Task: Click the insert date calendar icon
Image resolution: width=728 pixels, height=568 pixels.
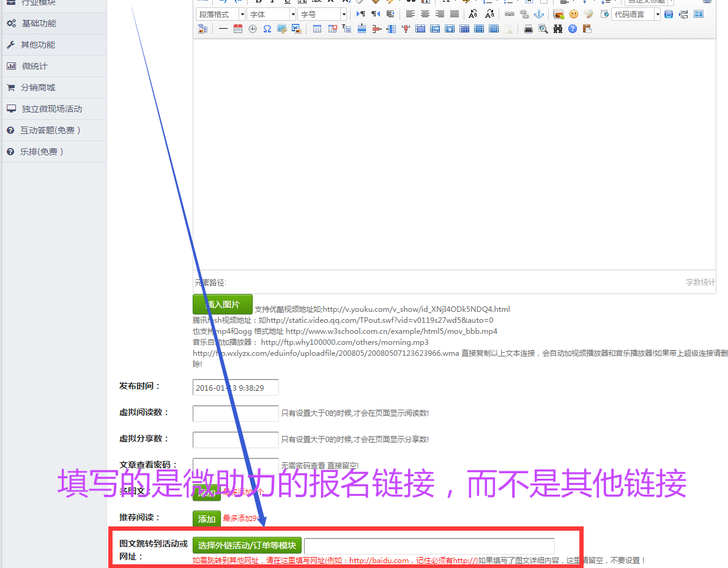Action: click(238, 29)
